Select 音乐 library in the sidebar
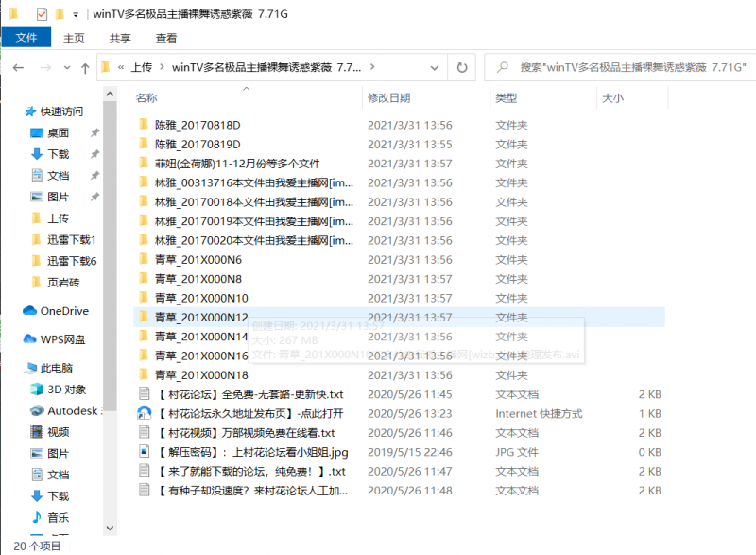 tap(58, 517)
